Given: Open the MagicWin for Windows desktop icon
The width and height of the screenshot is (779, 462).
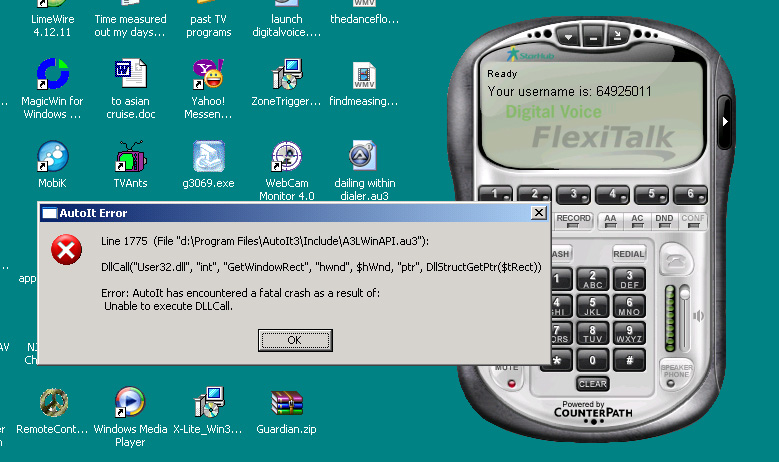Looking at the screenshot, I should [x=52, y=89].
